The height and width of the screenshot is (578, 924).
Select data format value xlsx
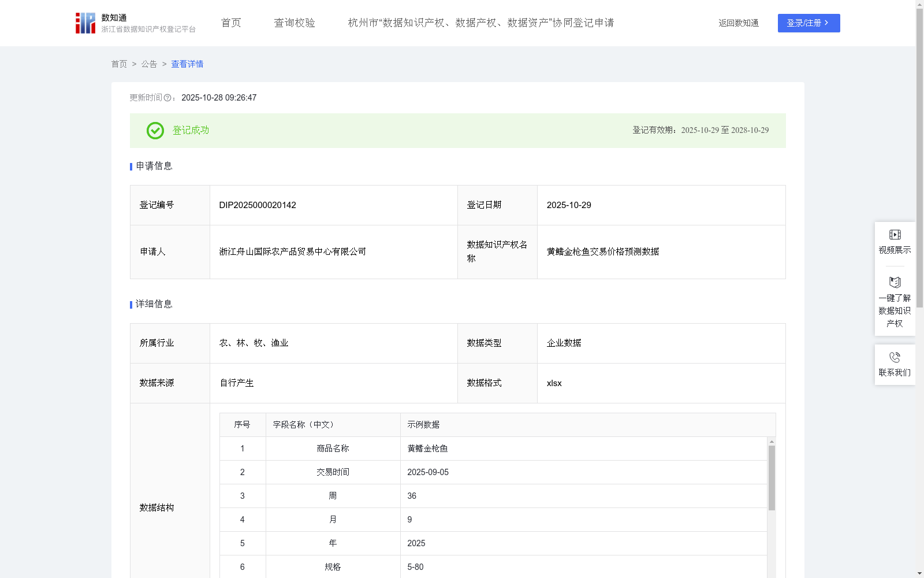[x=554, y=383]
